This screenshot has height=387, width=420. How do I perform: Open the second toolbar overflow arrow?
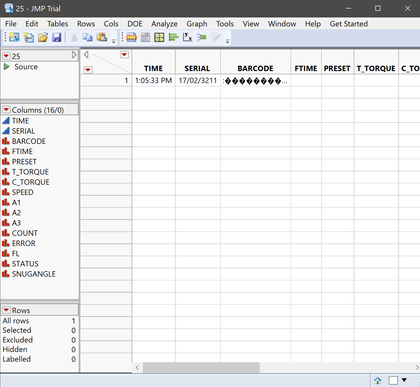227,41
